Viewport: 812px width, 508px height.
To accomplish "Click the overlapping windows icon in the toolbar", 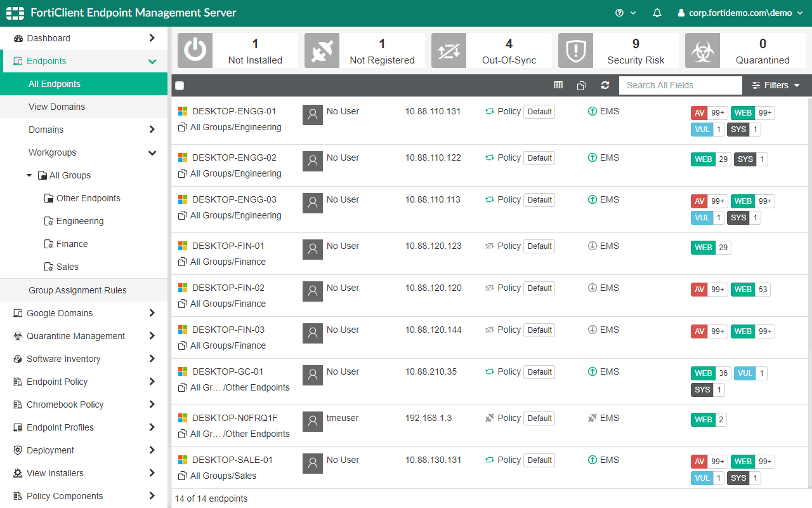I will tap(582, 85).
